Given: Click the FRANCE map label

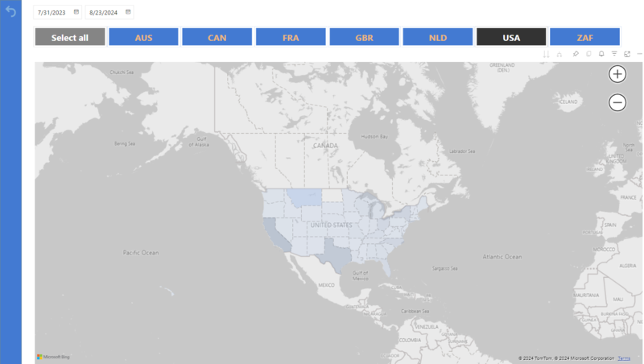Looking at the screenshot, I should 628,197.
